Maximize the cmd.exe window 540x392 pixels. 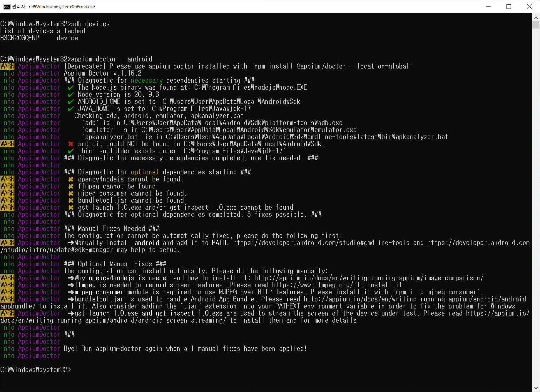509,6
